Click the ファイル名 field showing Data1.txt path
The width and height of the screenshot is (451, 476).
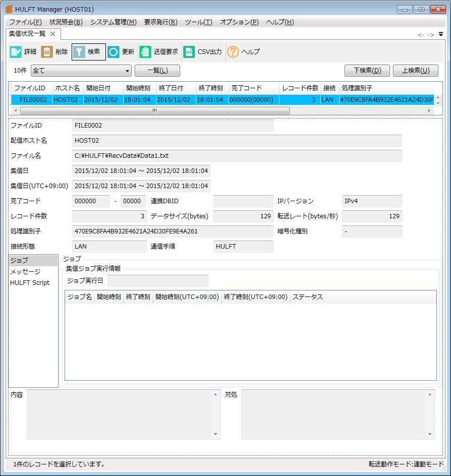tap(237, 156)
